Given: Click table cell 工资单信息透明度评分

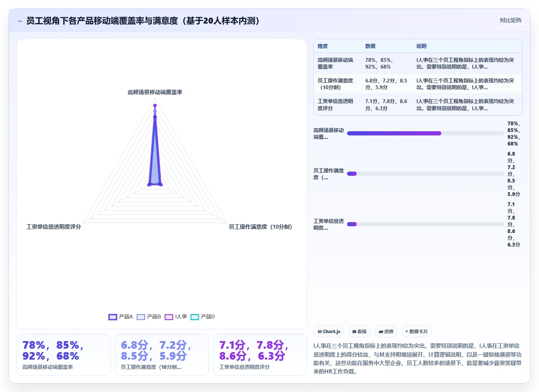Looking at the screenshot, I should point(338,105).
